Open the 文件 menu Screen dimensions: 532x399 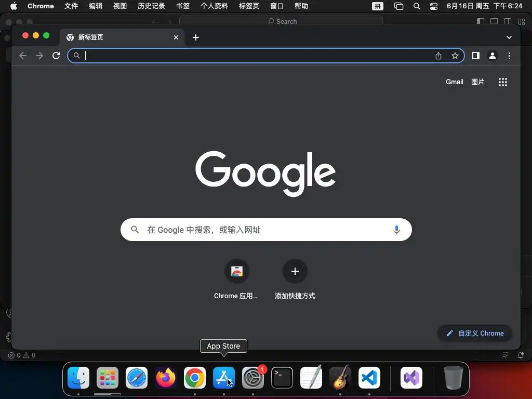click(71, 6)
